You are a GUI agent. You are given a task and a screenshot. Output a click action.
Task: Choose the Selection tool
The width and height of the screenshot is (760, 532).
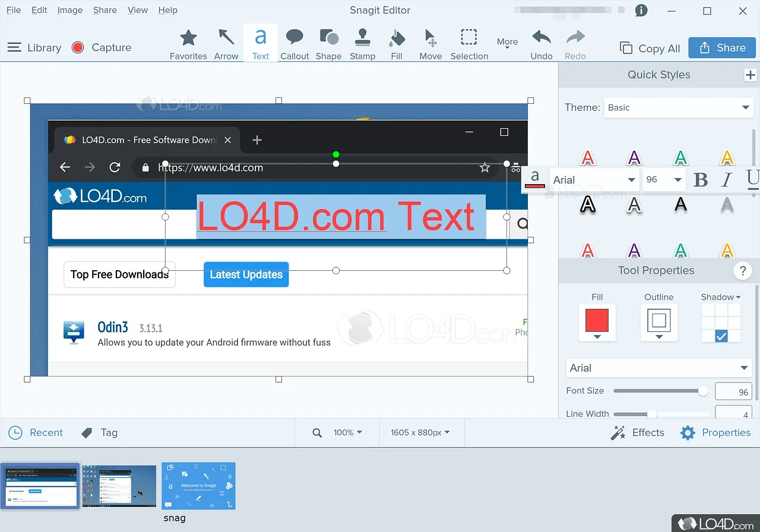(x=469, y=44)
